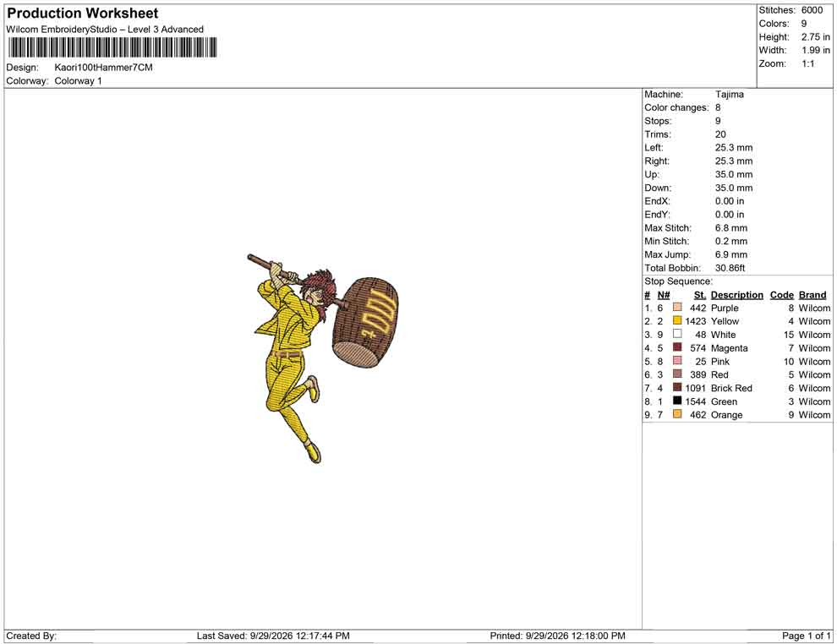Click the 'Created By:' footer label
This screenshot has width=837, height=644.
pos(31,636)
